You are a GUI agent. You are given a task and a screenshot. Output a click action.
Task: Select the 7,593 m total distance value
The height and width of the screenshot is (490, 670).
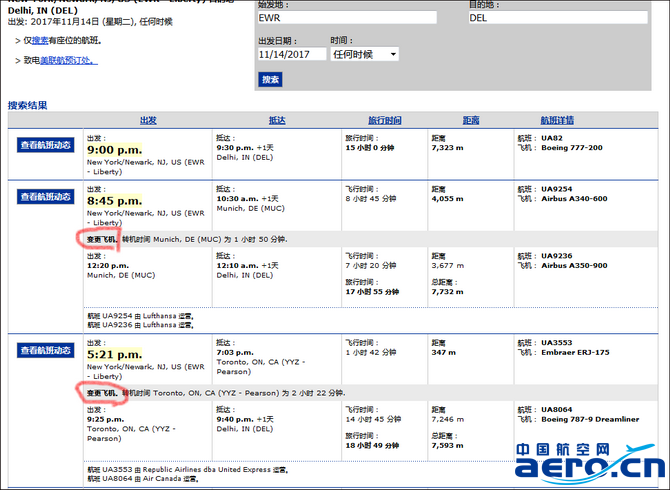[x=447, y=446]
